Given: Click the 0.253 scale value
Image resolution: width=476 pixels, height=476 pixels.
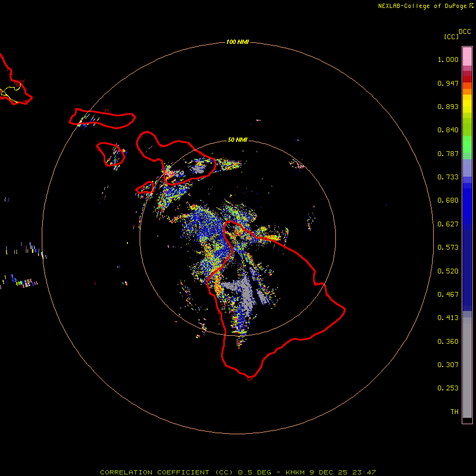Looking at the screenshot, I should tap(448, 388).
